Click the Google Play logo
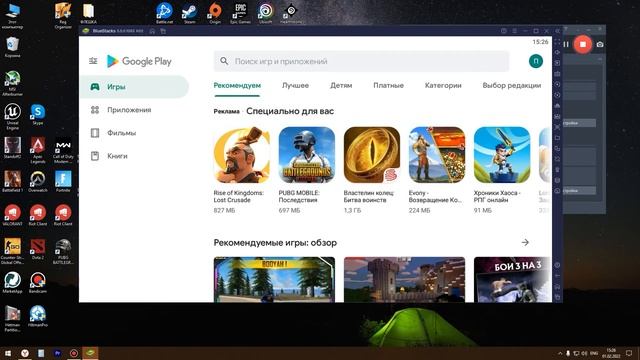640x360 pixels. (x=139, y=61)
